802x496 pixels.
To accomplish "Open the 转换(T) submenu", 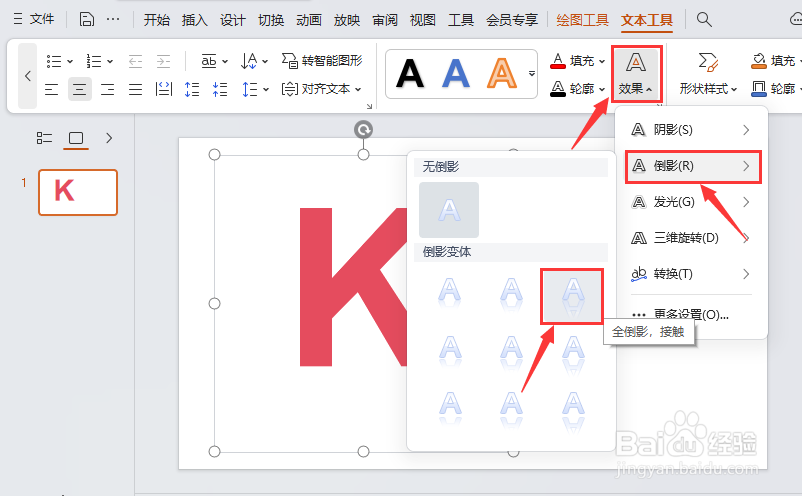I will [691, 274].
